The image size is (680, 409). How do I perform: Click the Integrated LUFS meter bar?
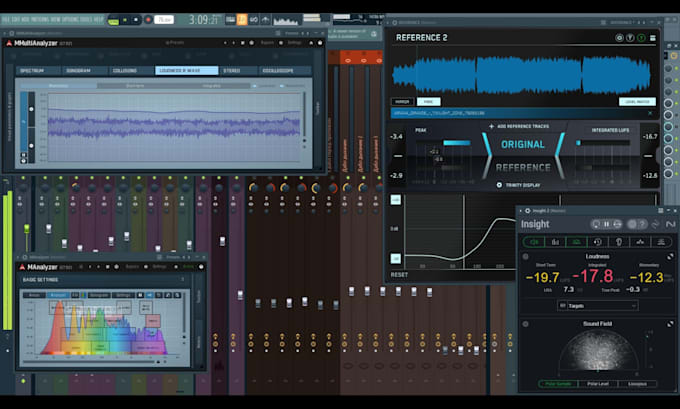(604, 143)
